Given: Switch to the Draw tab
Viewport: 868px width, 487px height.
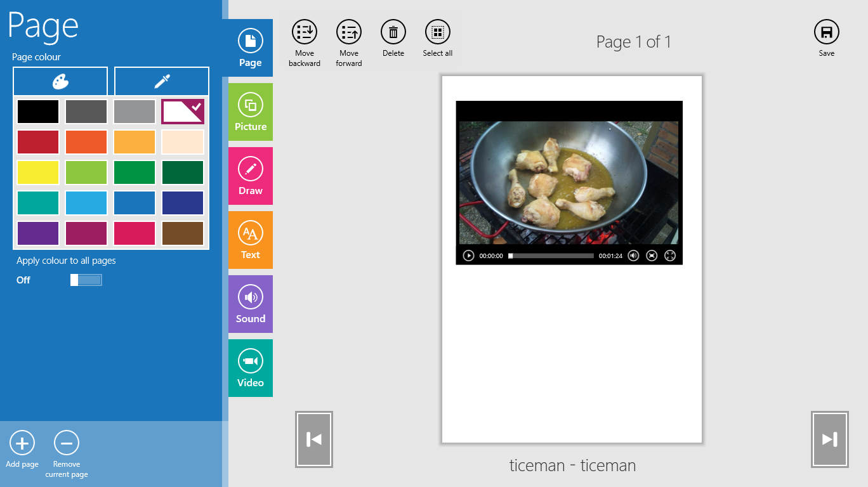Looking at the screenshot, I should (x=251, y=176).
